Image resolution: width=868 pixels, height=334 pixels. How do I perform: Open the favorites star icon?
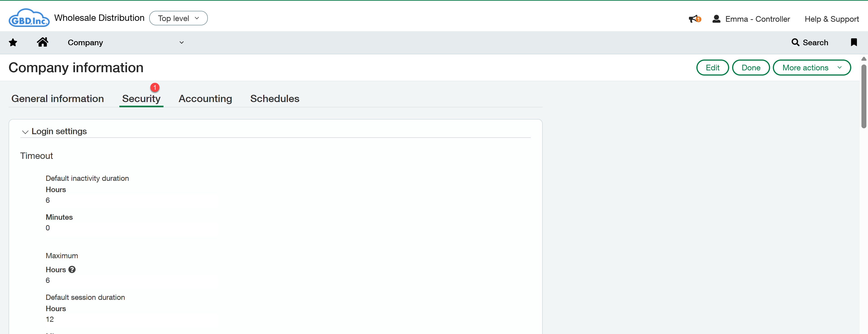(x=13, y=43)
